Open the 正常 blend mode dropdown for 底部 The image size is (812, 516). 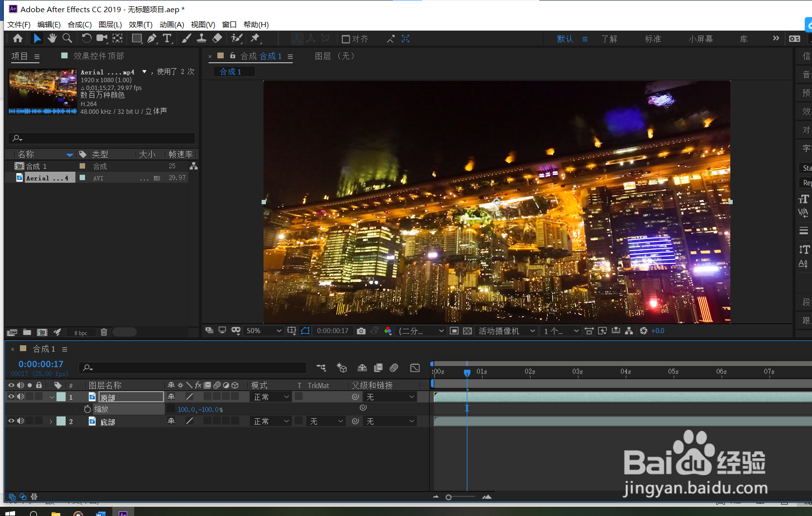click(271, 421)
